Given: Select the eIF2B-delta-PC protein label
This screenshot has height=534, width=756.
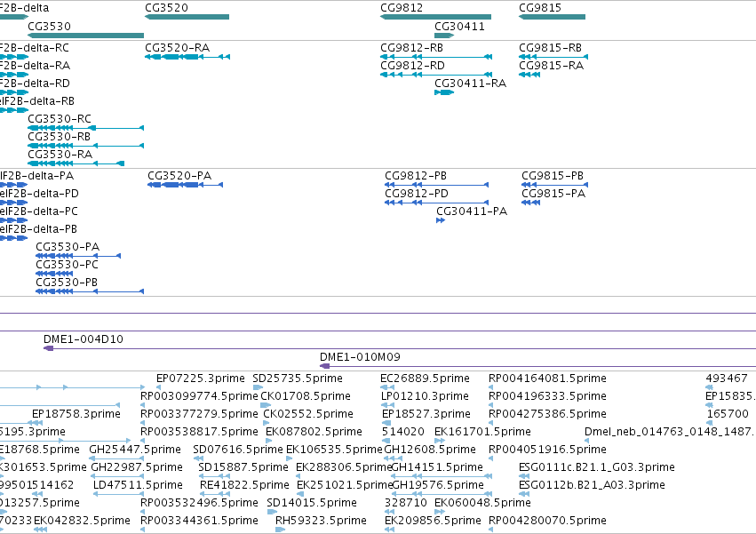Looking at the screenshot, I should (x=38, y=211).
